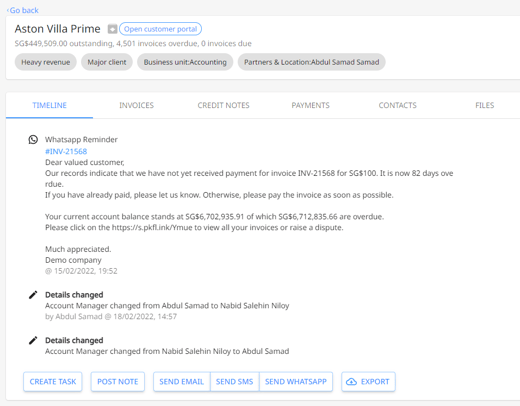This screenshot has width=520, height=406.
Task: Click the pencil icon of second Details changed entry
Action: coord(33,340)
